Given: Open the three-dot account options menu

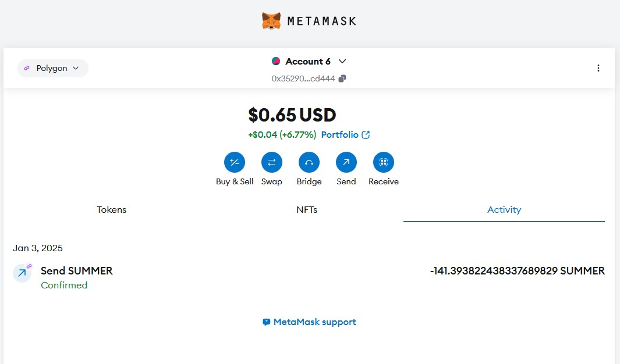Looking at the screenshot, I should pyautogui.click(x=598, y=68).
